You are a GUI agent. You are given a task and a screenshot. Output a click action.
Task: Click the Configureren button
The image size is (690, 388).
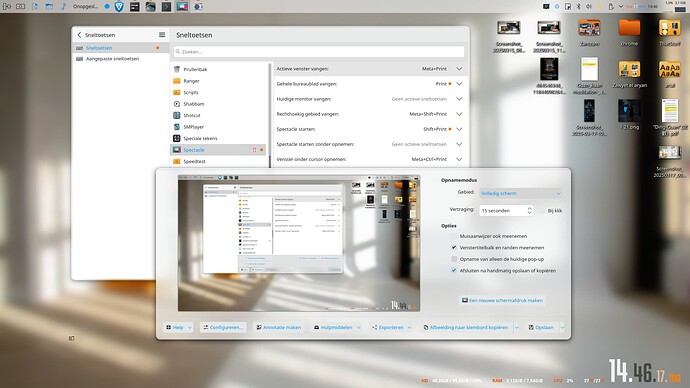click(x=223, y=327)
